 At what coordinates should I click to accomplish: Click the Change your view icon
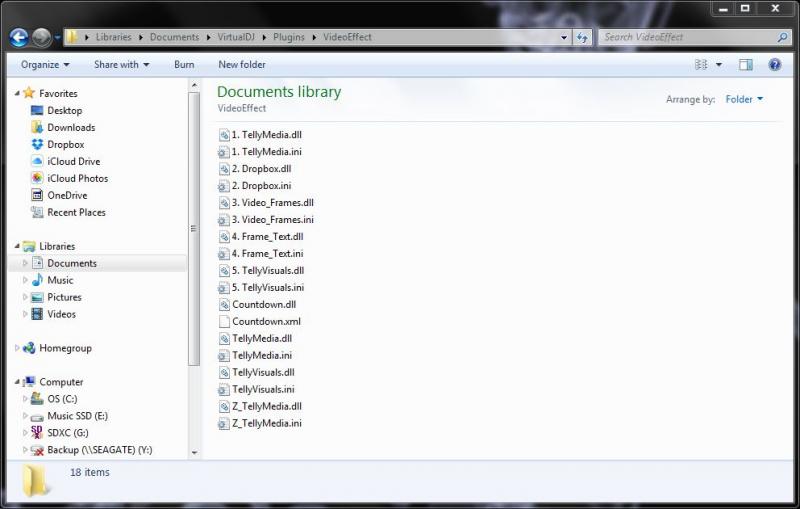point(701,65)
